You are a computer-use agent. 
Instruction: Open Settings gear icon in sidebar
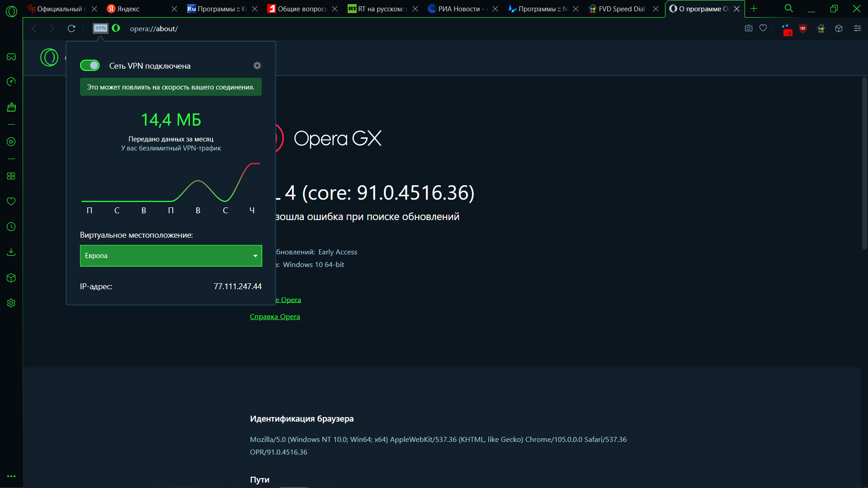pyautogui.click(x=11, y=303)
